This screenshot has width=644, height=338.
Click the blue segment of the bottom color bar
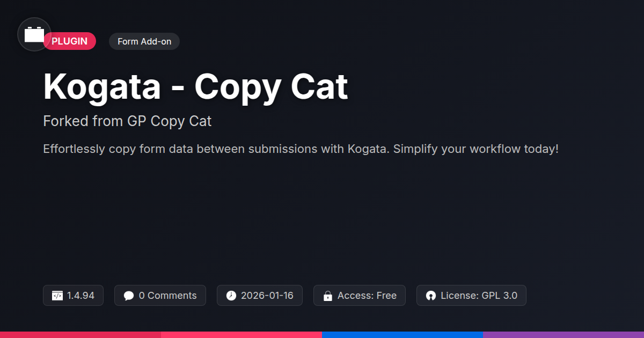pos(402,335)
